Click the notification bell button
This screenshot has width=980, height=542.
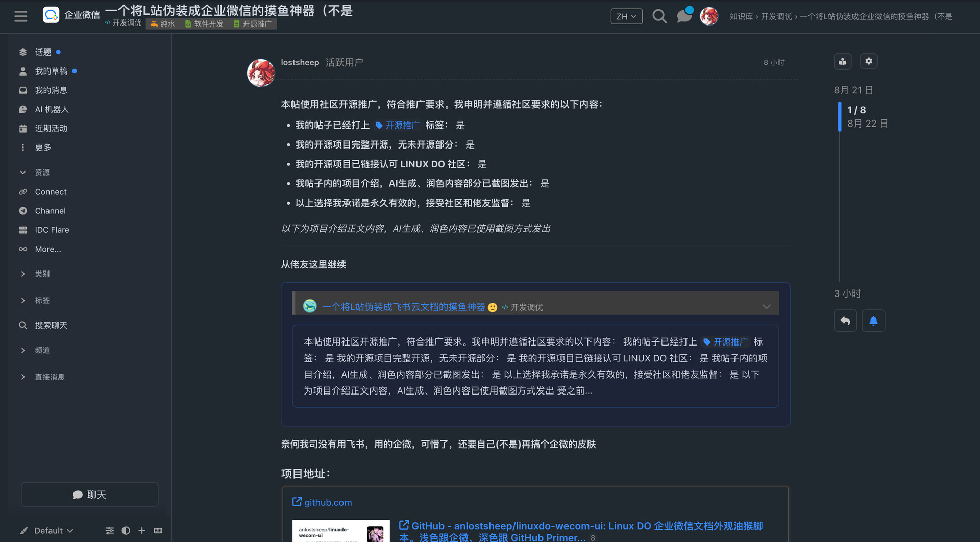873,321
